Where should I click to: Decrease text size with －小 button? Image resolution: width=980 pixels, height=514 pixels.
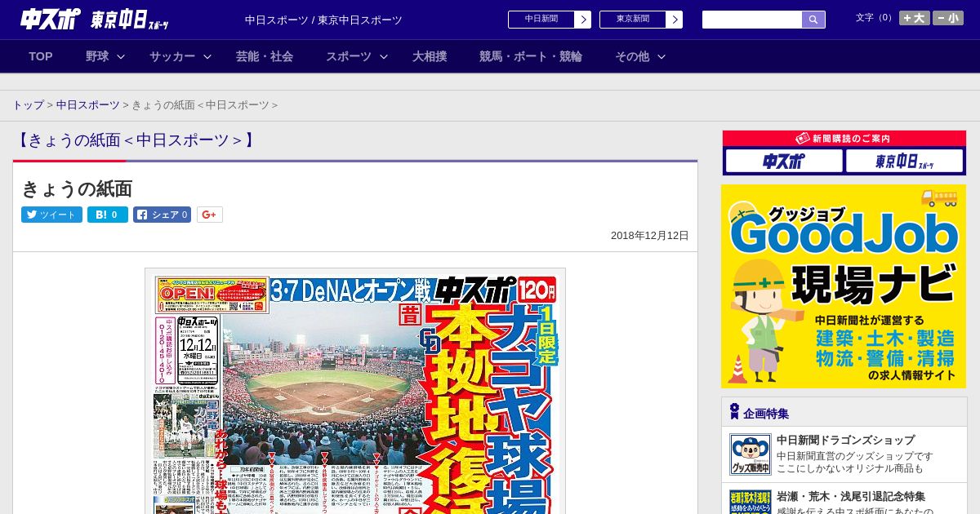coord(948,18)
